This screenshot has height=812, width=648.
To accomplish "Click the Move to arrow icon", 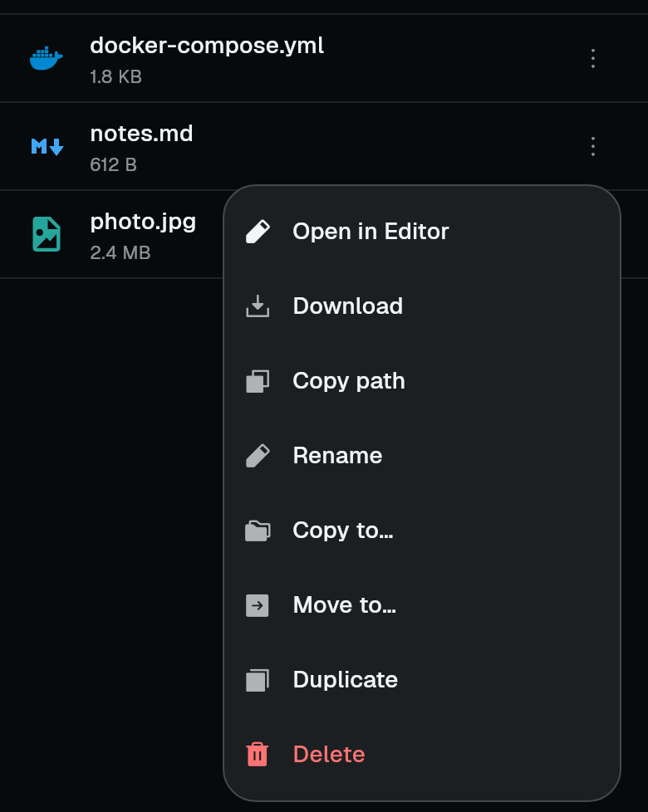I will pyautogui.click(x=258, y=605).
